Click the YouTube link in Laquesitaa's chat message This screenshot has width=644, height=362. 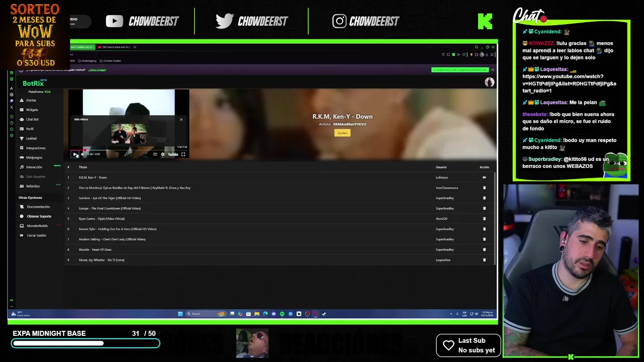click(x=569, y=83)
